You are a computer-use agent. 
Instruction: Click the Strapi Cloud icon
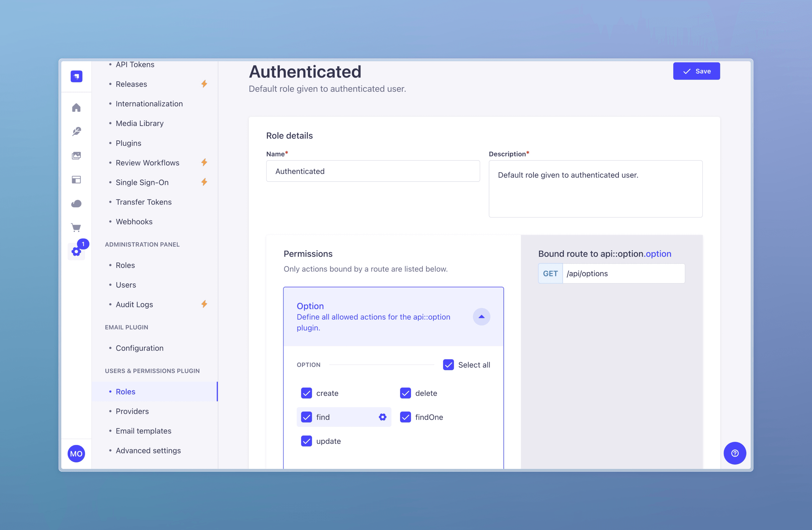pos(76,204)
